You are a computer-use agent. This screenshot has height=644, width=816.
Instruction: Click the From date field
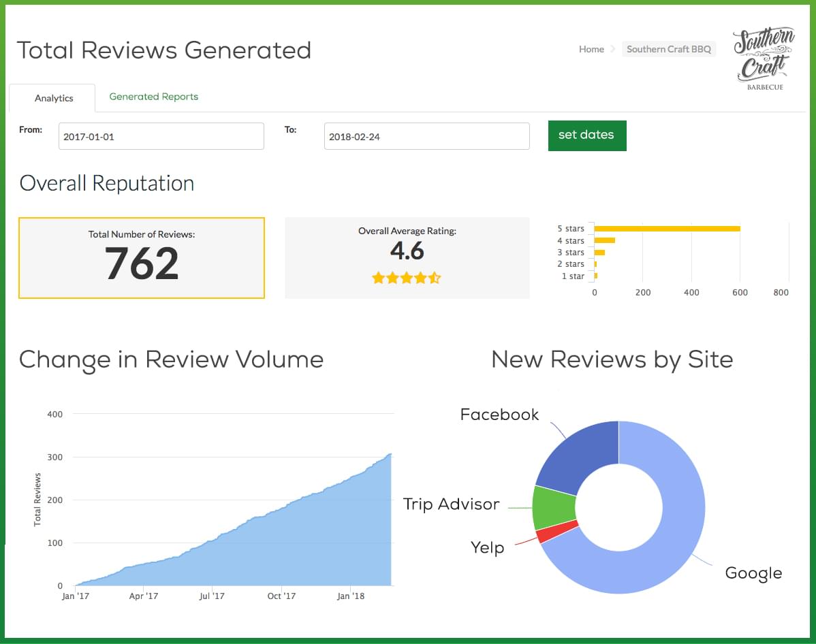coord(161,136)
